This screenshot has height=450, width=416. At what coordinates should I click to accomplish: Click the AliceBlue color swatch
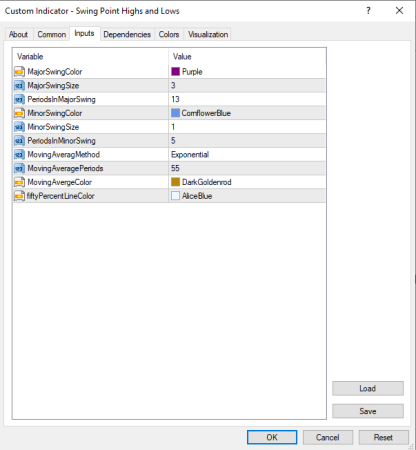175,196
